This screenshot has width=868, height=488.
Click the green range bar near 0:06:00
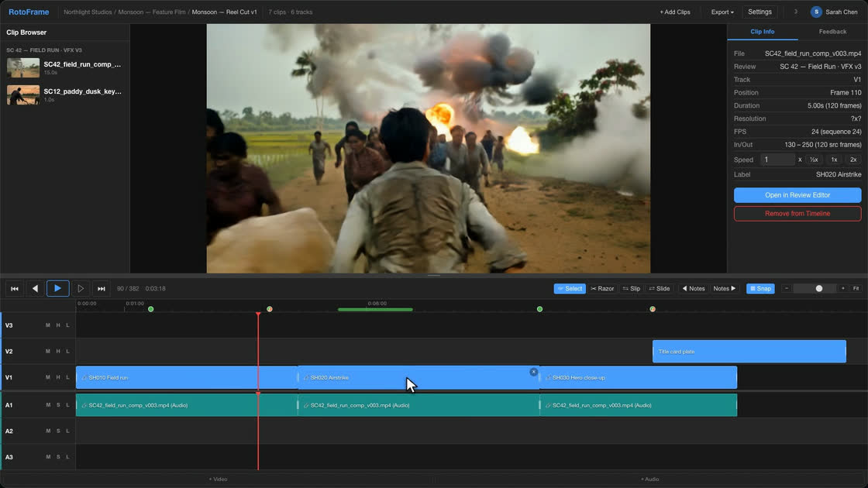click(x=375, y=309)
